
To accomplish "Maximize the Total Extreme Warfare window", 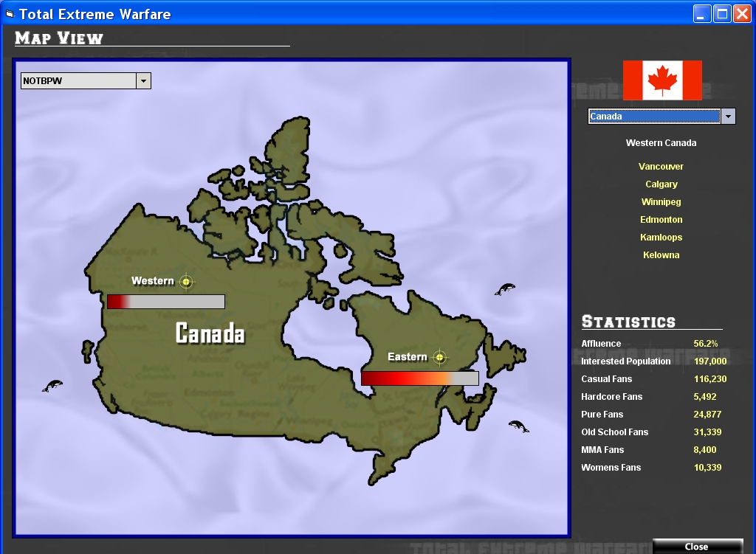I will point(722,13).
